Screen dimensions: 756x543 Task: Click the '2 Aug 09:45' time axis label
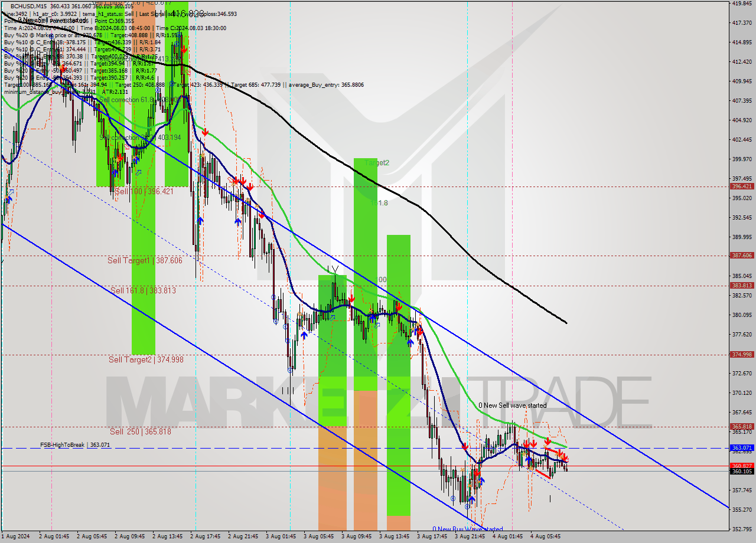[x=129, y=537]
